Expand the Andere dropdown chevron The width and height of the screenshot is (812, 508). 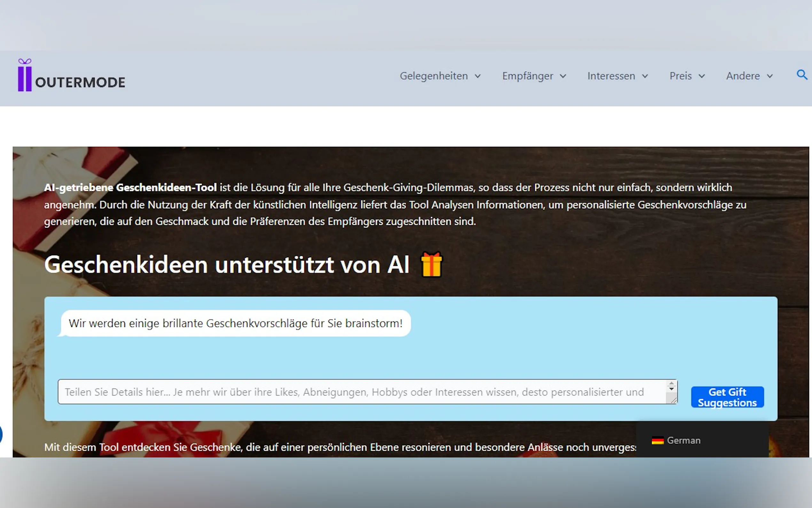770,76
